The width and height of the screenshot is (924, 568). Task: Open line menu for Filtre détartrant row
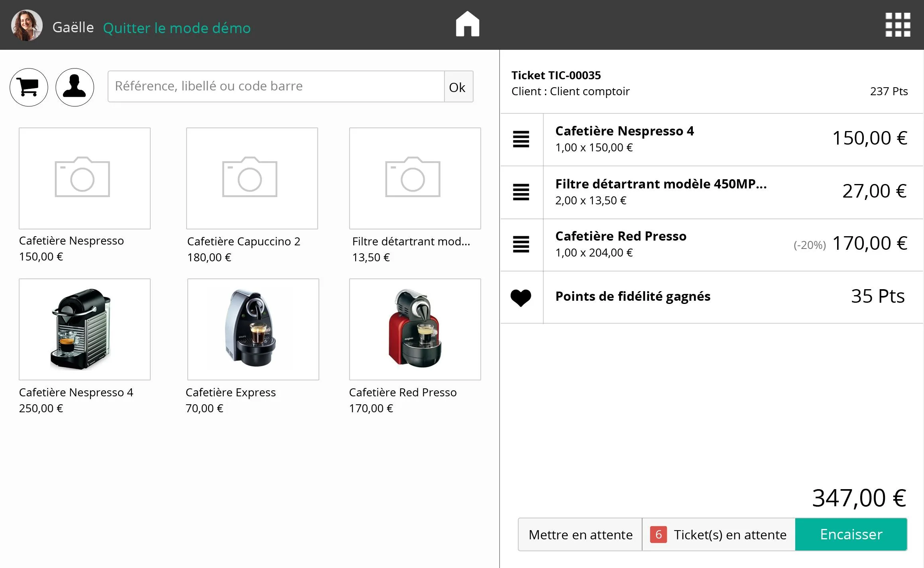click(521, 192)
